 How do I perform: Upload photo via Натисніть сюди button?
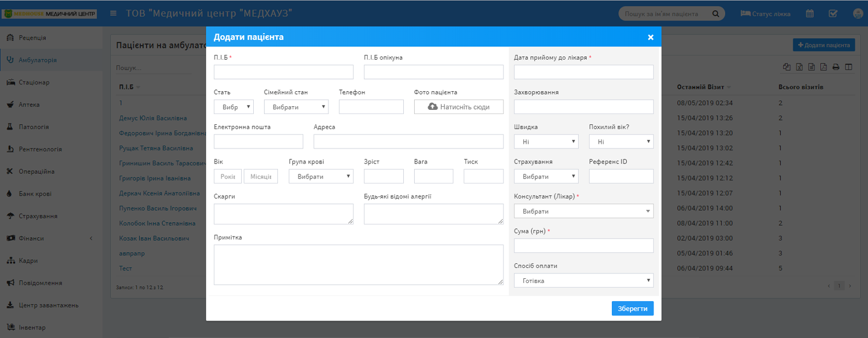(x=459, y=107)
